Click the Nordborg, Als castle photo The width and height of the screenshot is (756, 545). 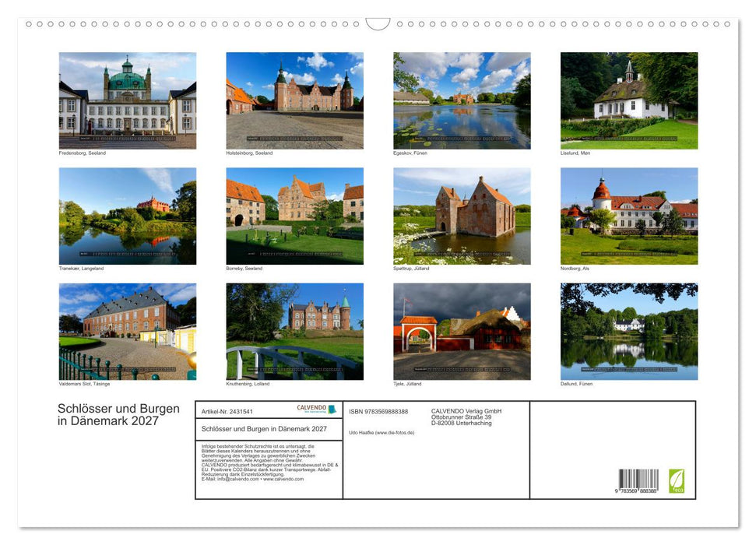[x=629, y=216]
